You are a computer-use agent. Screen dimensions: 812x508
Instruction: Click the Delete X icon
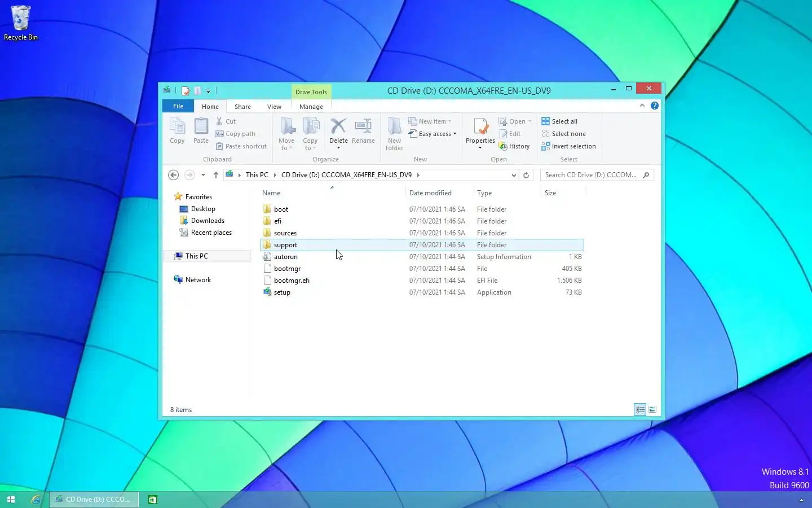click(338, 126)
